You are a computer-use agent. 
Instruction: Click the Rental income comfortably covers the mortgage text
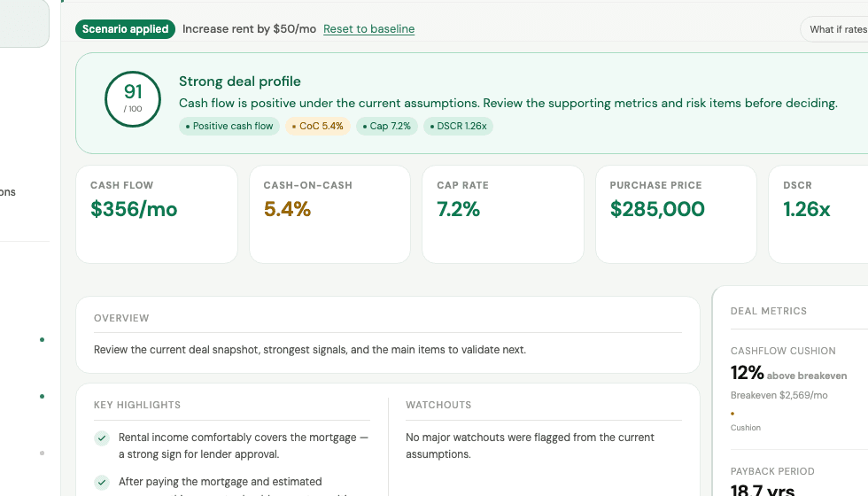point(243,446)
